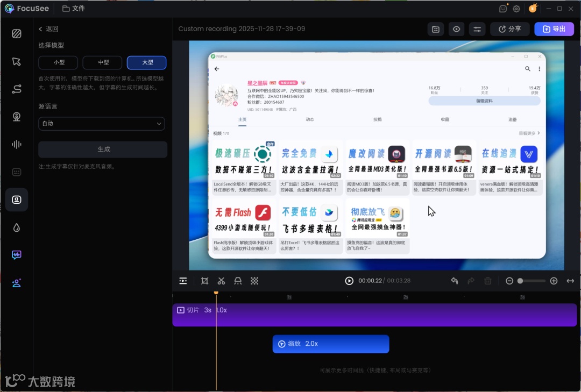Open settings gear in title bar
Screen dimensions: 581x392
click(516, 9)
